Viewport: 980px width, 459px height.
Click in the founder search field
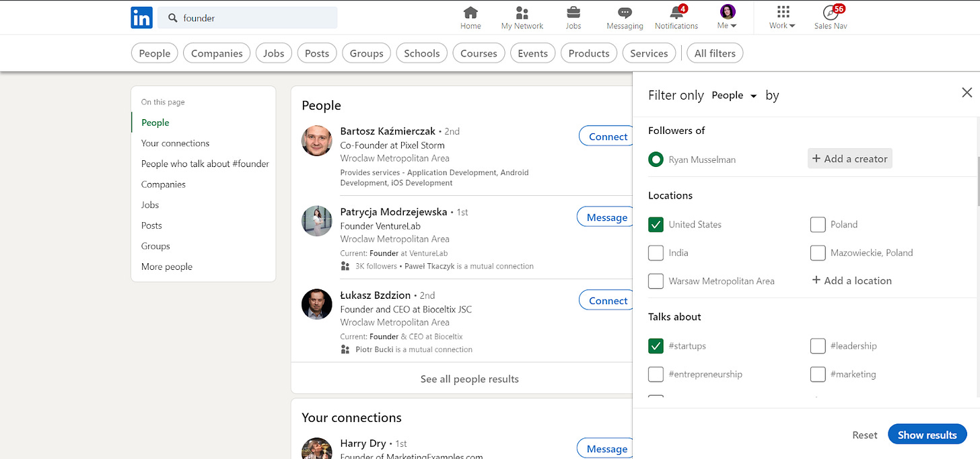click(x=248, y=18)
